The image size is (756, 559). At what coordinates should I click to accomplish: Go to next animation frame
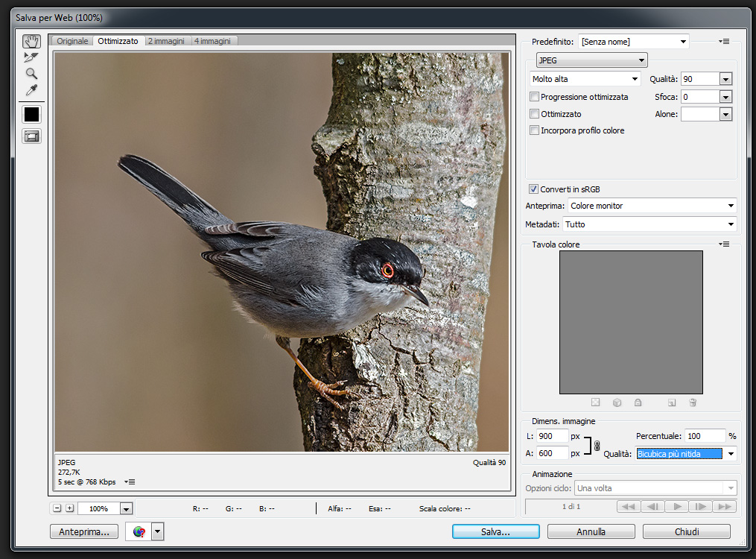701,506
